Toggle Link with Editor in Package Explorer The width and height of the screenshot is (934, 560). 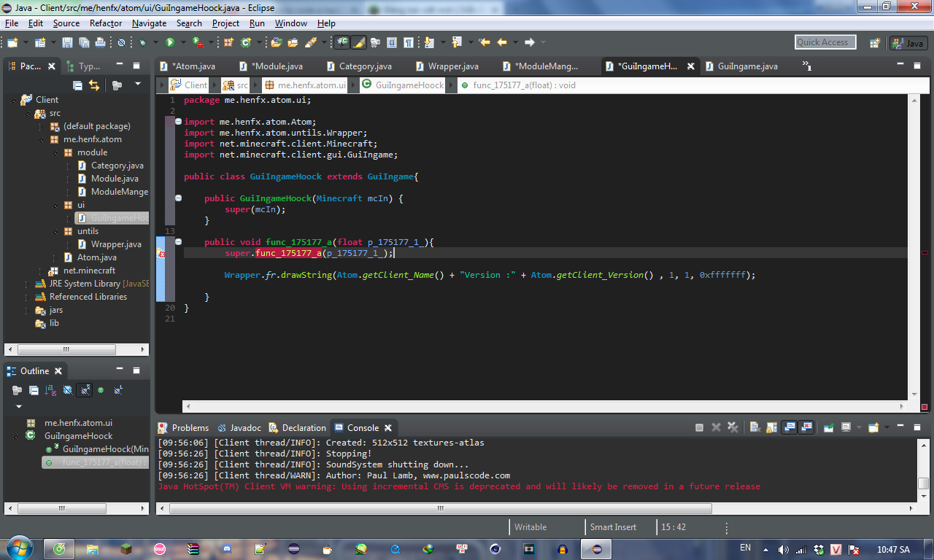click(x=94, y=85)
